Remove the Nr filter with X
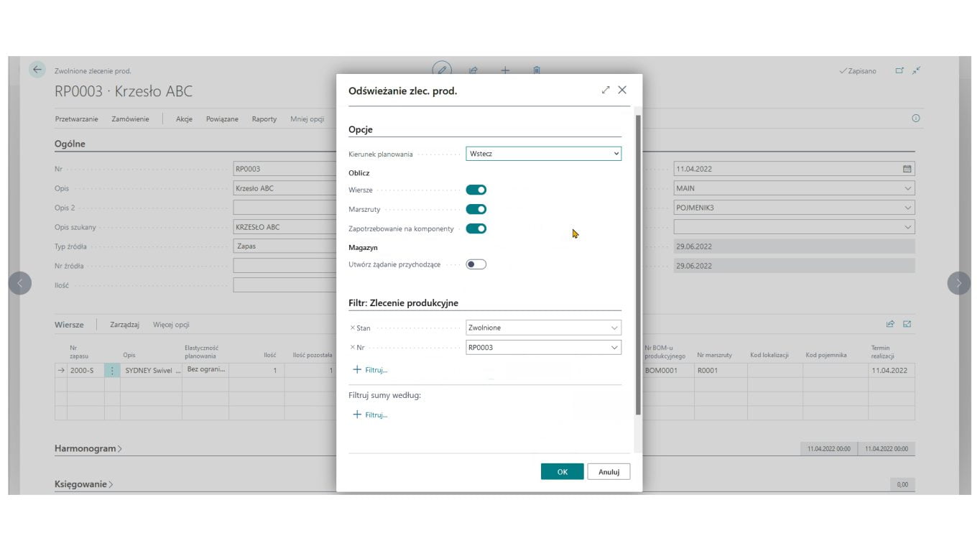The height and width of the screenshot is (551, 980). coord(352,348)
